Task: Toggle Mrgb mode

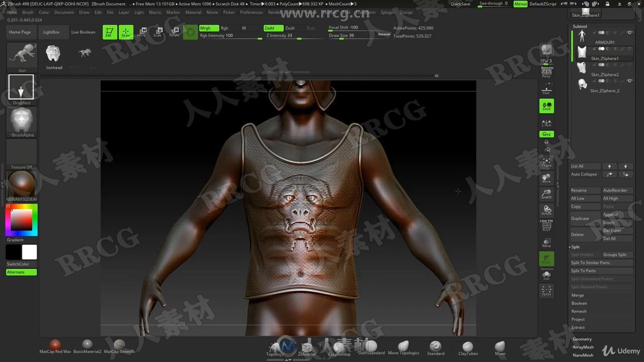Action: (x=209, y=28)
